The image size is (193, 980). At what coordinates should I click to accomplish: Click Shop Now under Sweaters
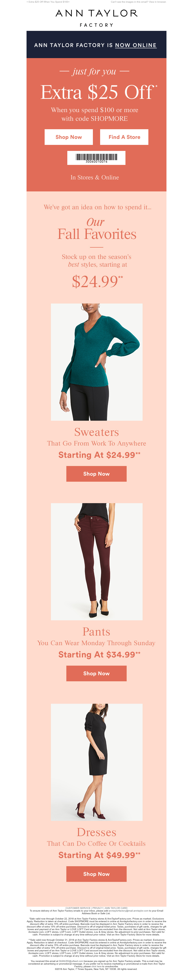(x=96, y=474)
